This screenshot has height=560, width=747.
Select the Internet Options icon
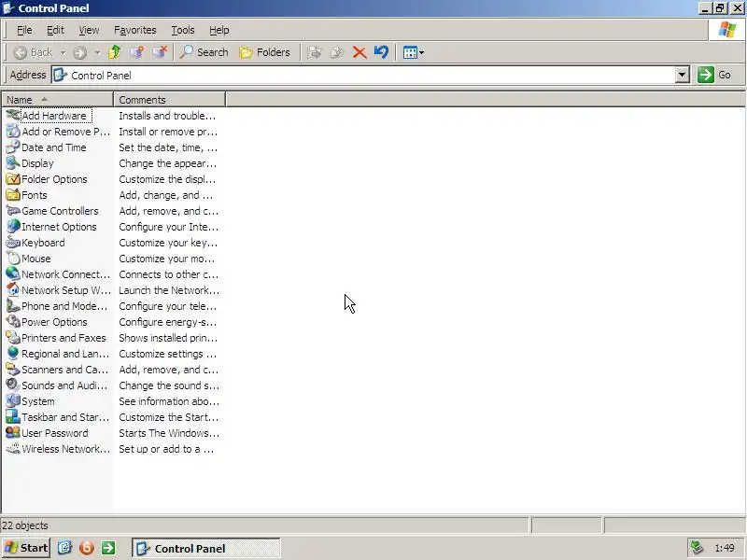coord(13,227)
